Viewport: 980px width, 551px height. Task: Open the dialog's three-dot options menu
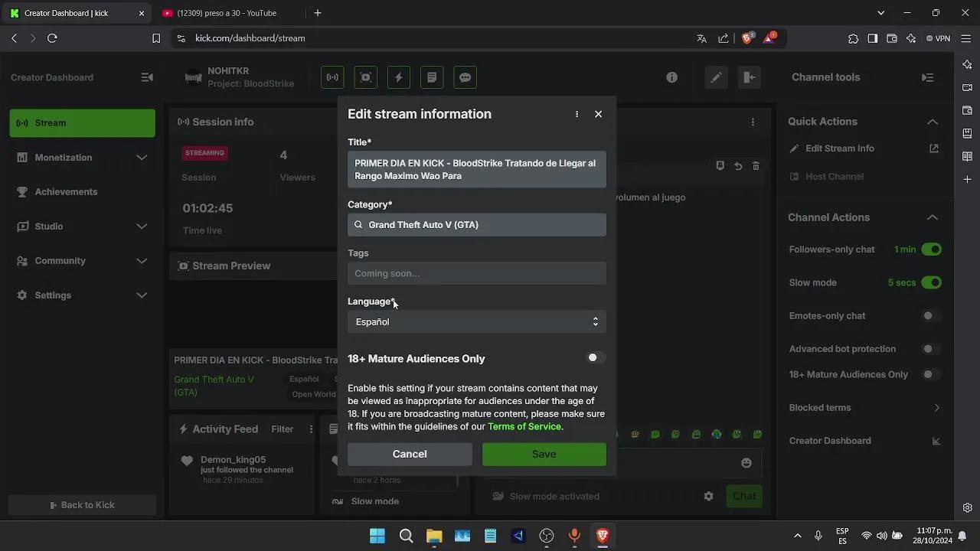click(x=577, y=114)
